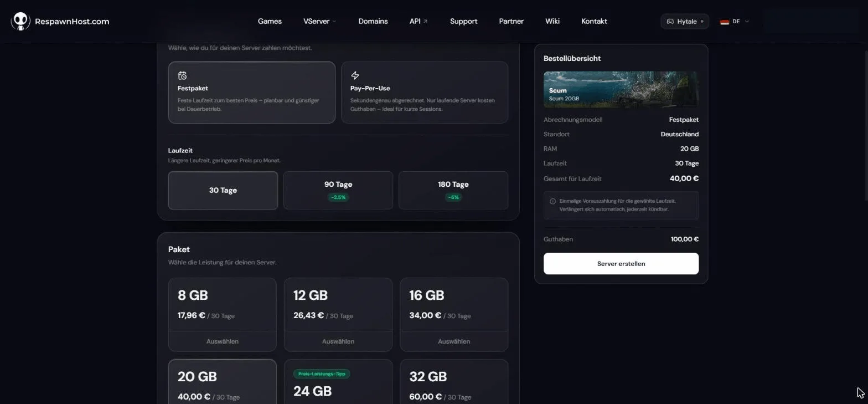
Task: Click the 8 GB package title
Action: tap(193, 295)
